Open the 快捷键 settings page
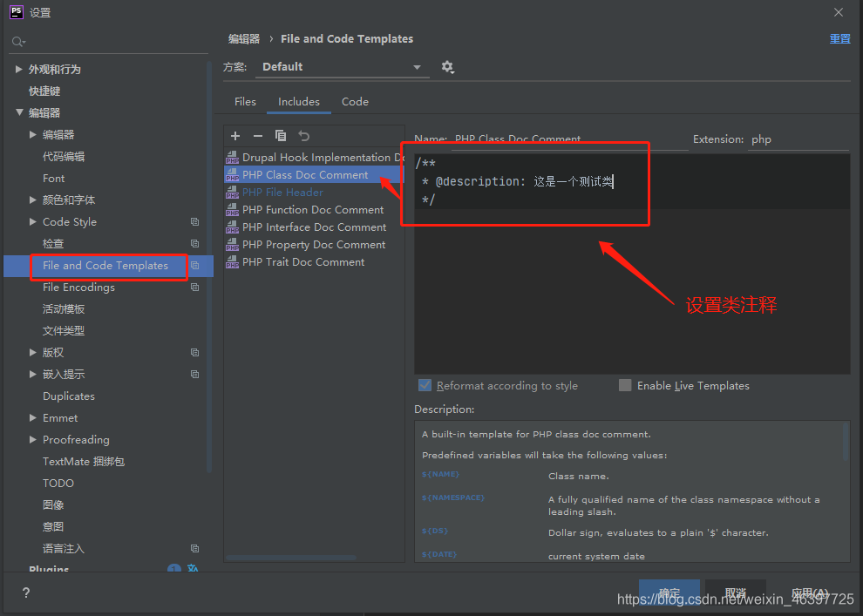 pyautogui.click(x=44, y=91)
